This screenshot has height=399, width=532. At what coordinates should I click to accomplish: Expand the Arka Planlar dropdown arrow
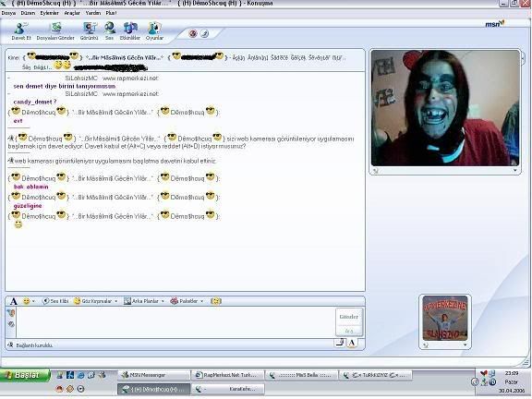click(163, 301)
